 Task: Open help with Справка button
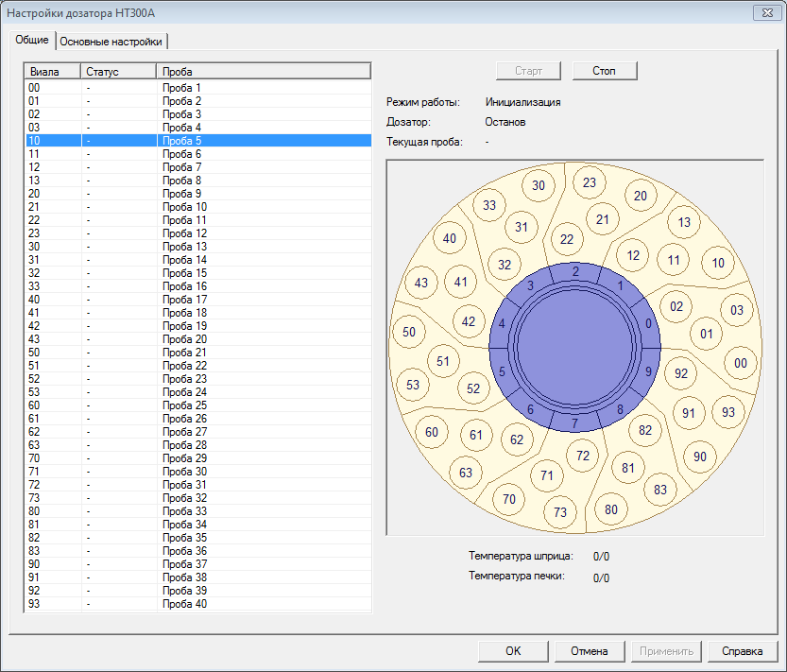pos(743,650)
